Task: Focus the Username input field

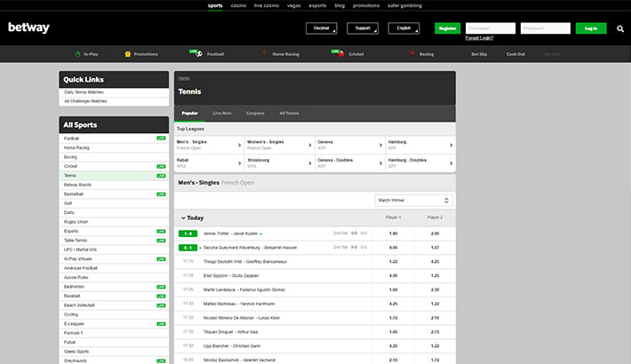Action: click(491, 28)
